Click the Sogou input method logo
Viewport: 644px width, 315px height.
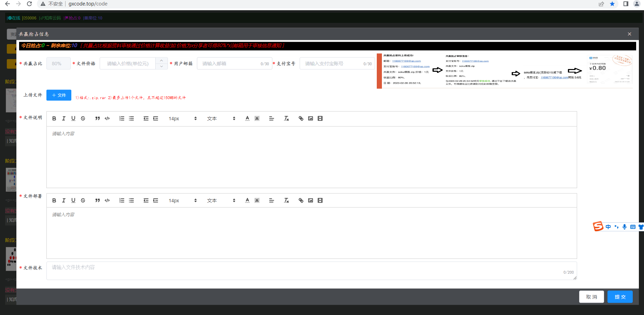point(598,226)
